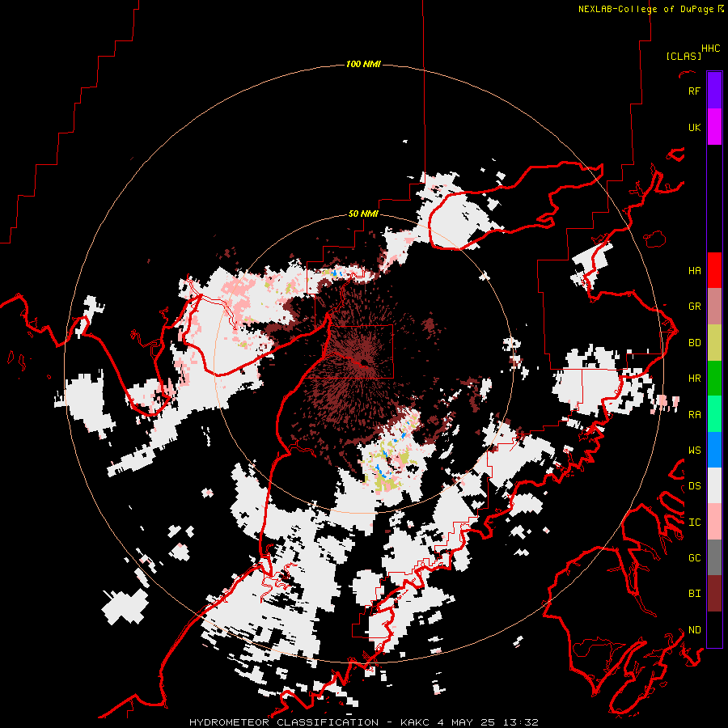Click the RA legend label
This screenshot has height=728, width=728.
pos(694,415)
